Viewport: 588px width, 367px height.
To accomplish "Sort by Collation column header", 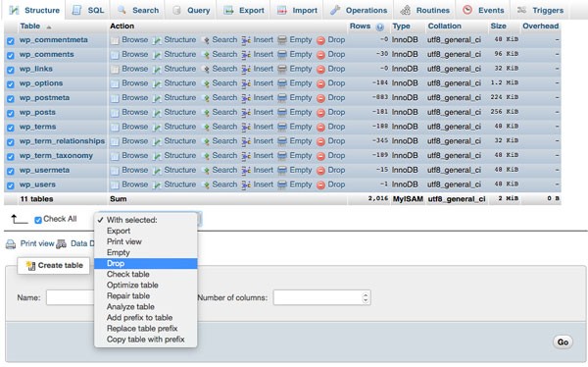I will pos(444,26).
